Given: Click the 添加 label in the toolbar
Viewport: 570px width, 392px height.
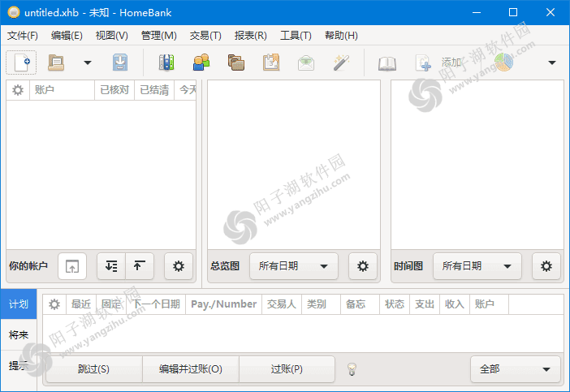Looking at the screenshot, I should tap(451, 62).
